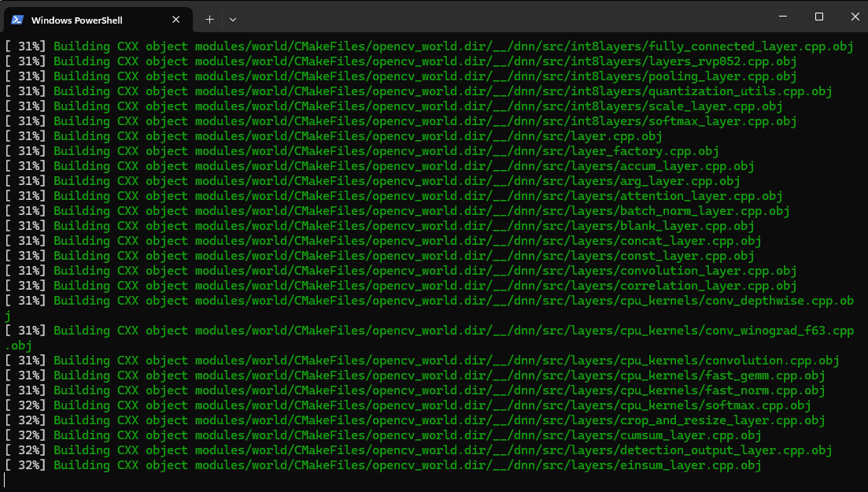Screen dimensions: 868x492
Task: Click the minimize icon on the title bar
Action: click(781, 17)
